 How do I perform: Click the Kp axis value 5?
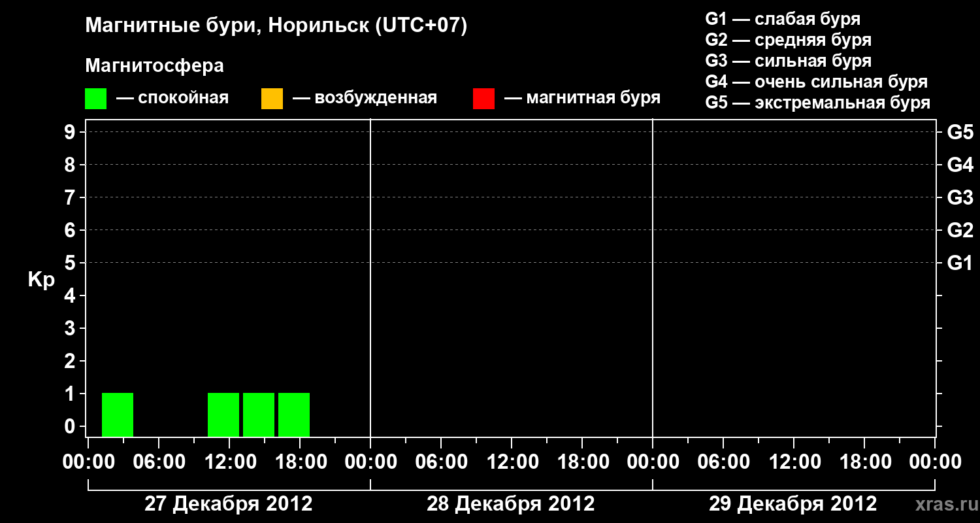click(71, 263)
